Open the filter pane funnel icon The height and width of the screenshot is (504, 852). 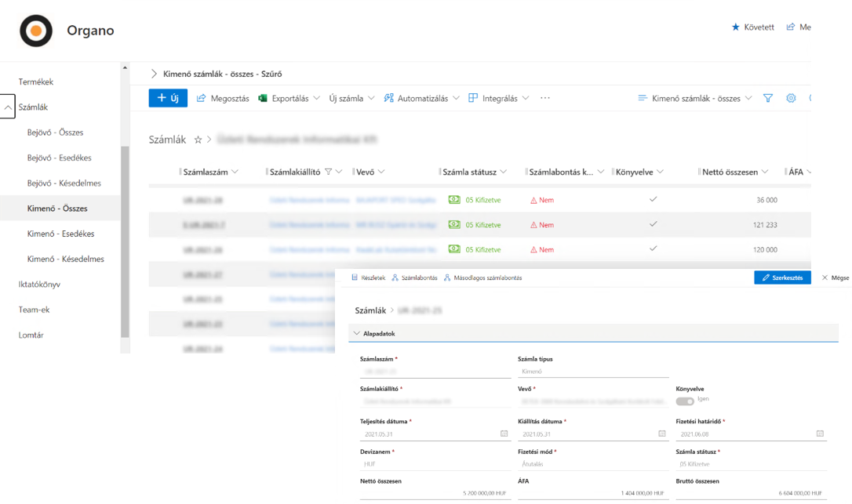768,98
